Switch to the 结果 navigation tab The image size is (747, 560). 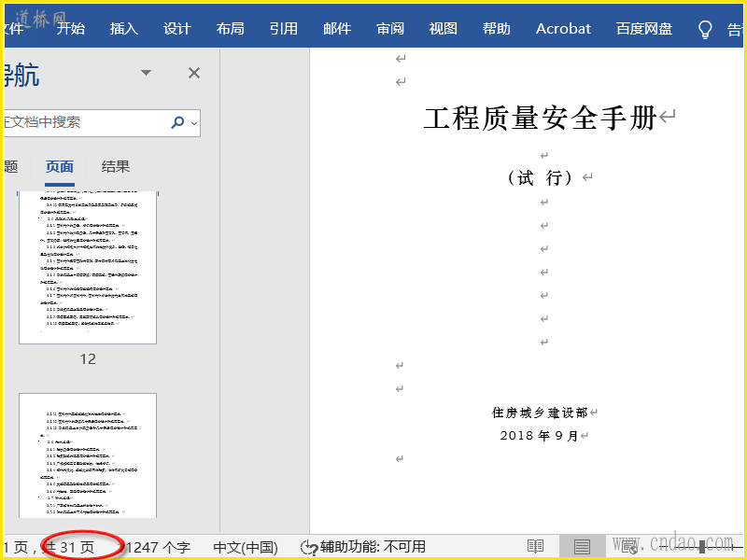115,167
